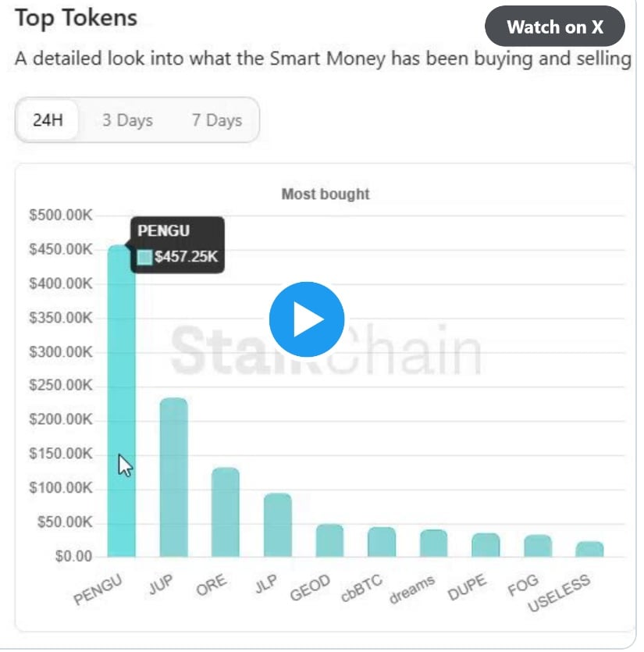The height and width of the screenshot is (652, 644).
Task: Switch to the 3 Days tab
Action: (x=127, y=120)
